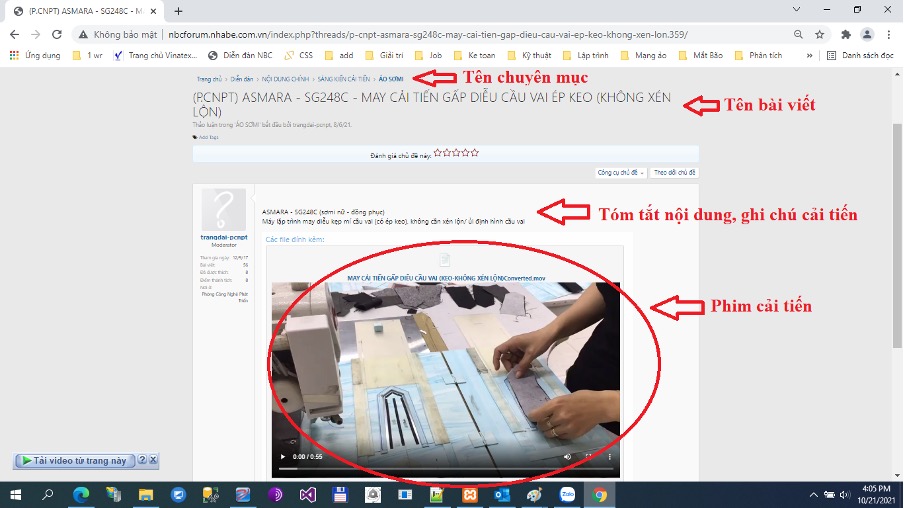Show hidden system tray icons
This screenshot has height=508, width=904.
tap(813, 495)
